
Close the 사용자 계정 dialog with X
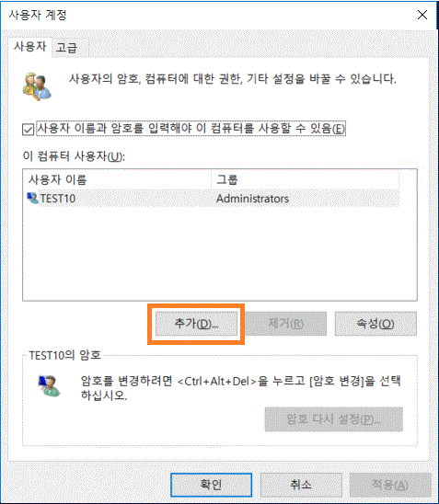click(422, 15)
